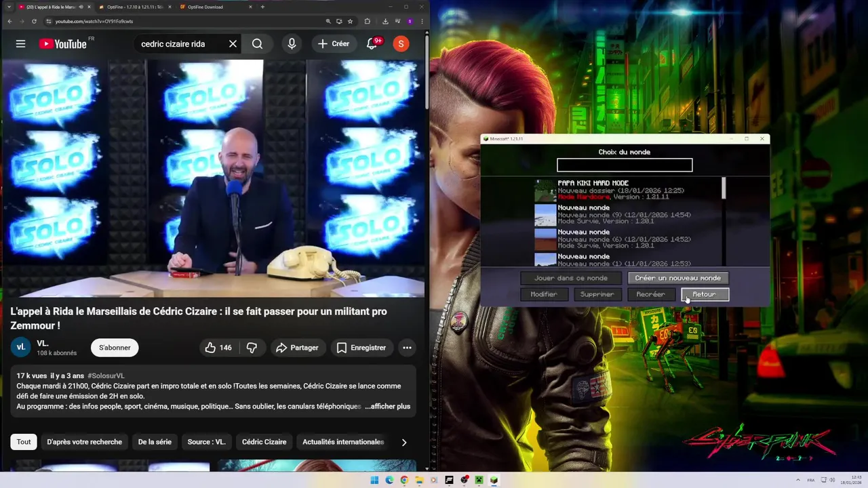Bookmark this page with the star icon
The image size is (868, 488).
tap(350, 21)
